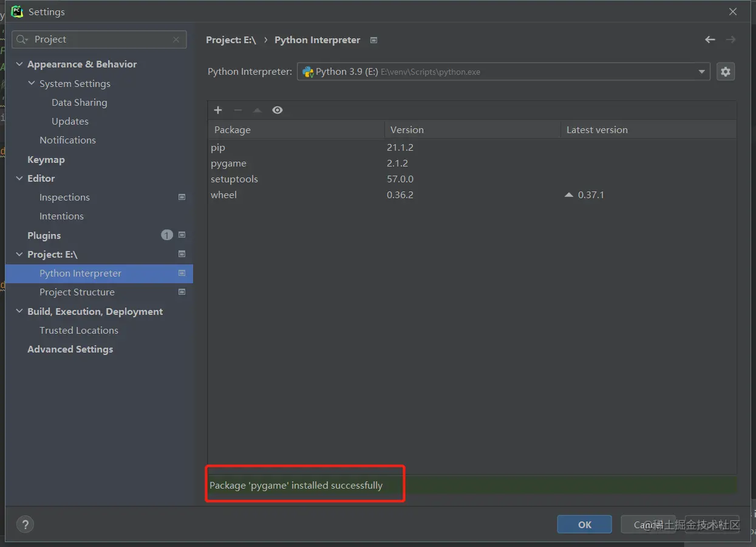Click the project icon next to Inspections
Screen dimensions: 756x547
click(182, 197)
